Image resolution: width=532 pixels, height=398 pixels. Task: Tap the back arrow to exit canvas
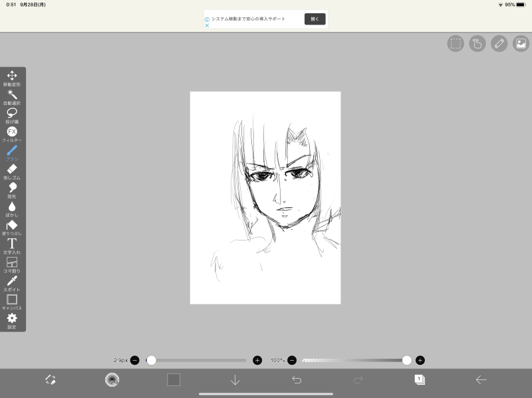click(481, 379)
